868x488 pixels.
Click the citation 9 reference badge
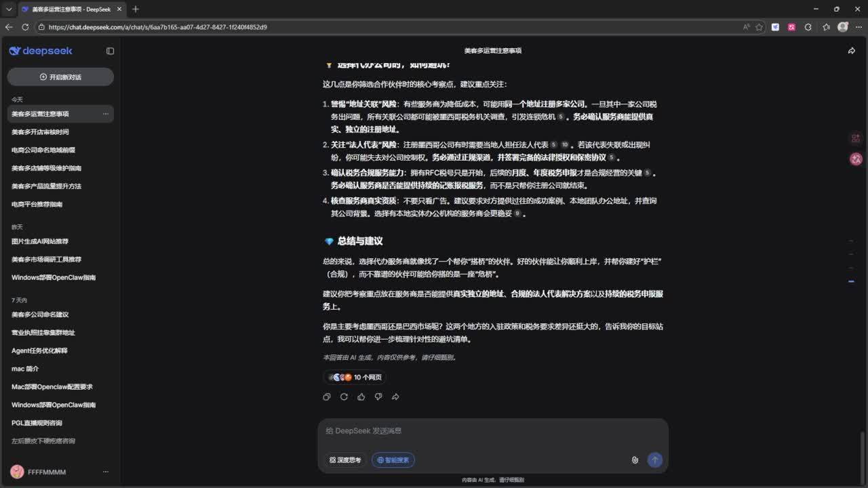pyautogui.click(x=517, y=213)
